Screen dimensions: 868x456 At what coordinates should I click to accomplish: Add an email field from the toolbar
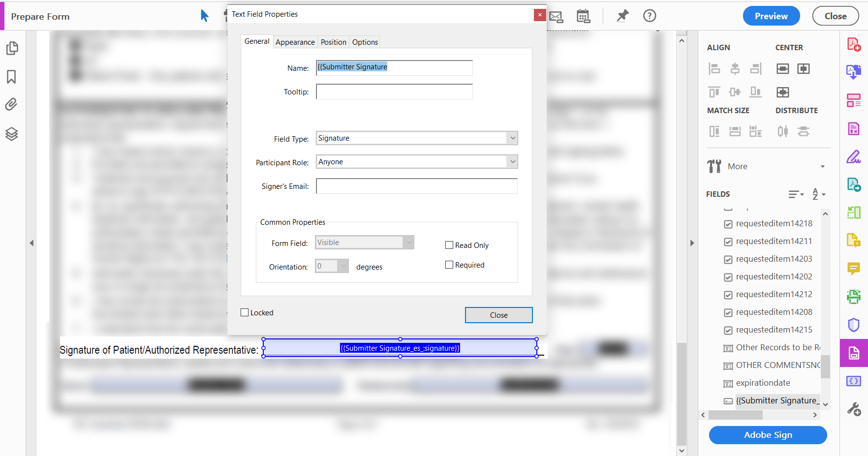point(556,16)
